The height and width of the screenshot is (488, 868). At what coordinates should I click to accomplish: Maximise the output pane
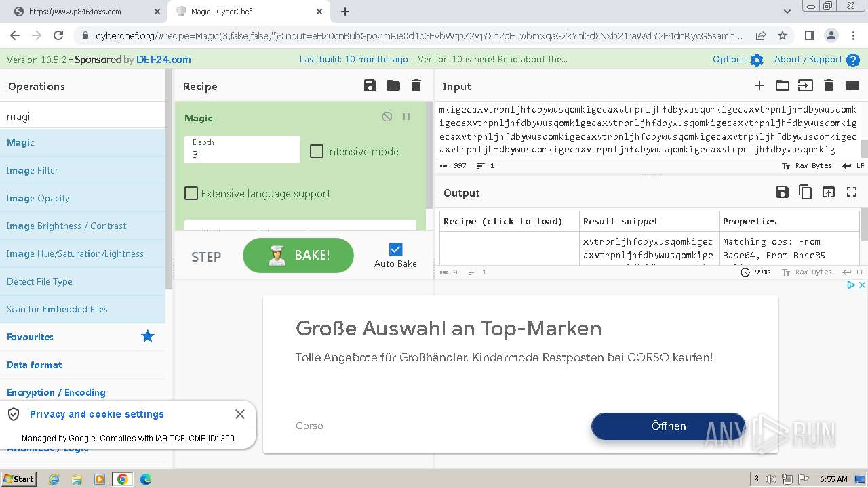pyautogui.click(x=852, y=192)
